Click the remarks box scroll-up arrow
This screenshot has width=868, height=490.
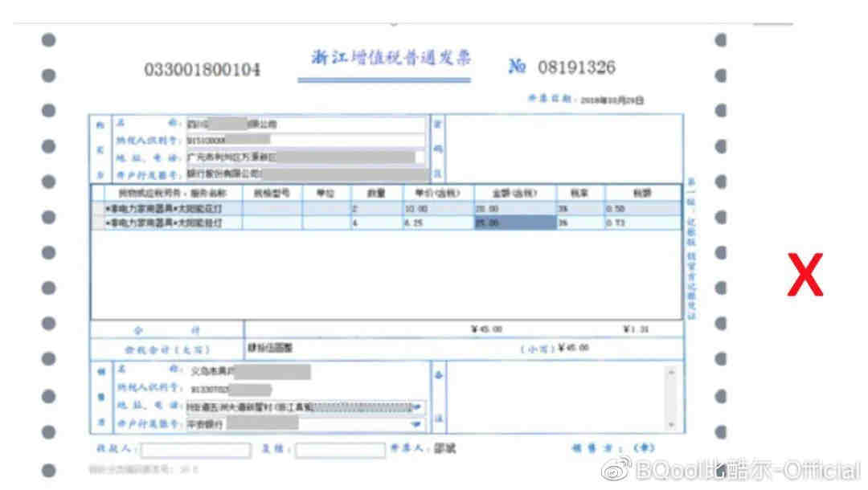[671, 372]
